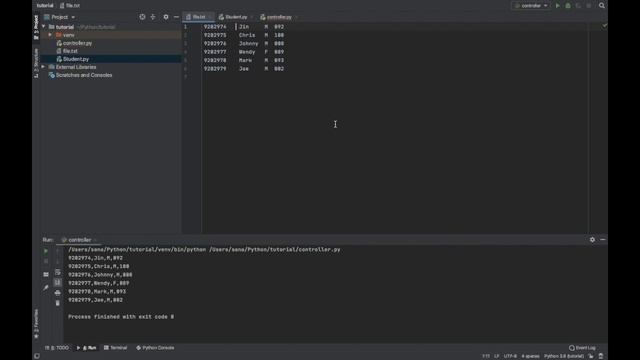The width and height of the screenshot is (640, 360).
Task: Collapse all items in the Project panel
Action: [153, 17]
